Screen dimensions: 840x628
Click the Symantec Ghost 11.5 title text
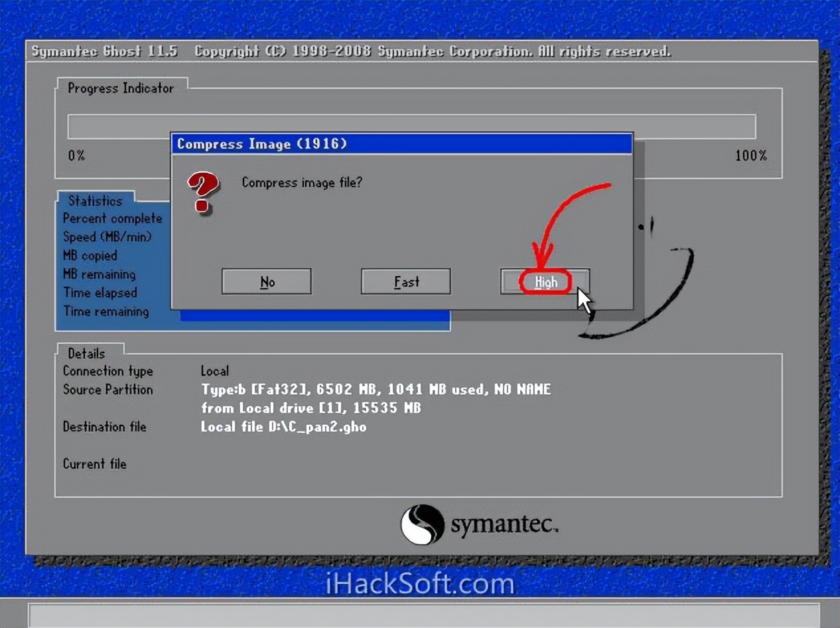pyautogui.click(x=105, y=52)
